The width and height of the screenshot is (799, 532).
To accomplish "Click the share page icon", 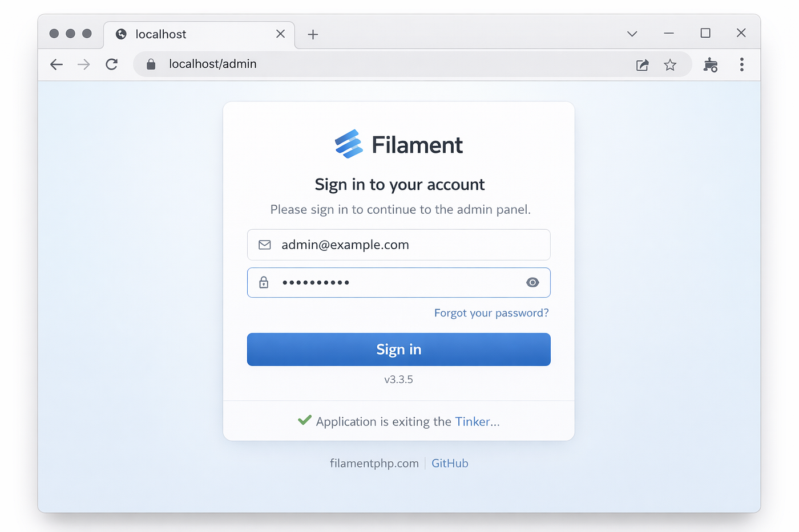I will pos(643,65).
